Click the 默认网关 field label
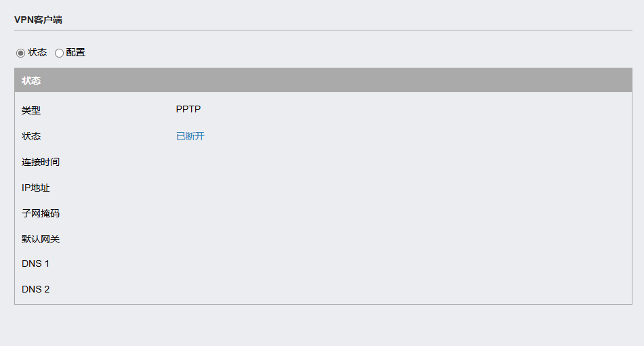 pos(41,239)
